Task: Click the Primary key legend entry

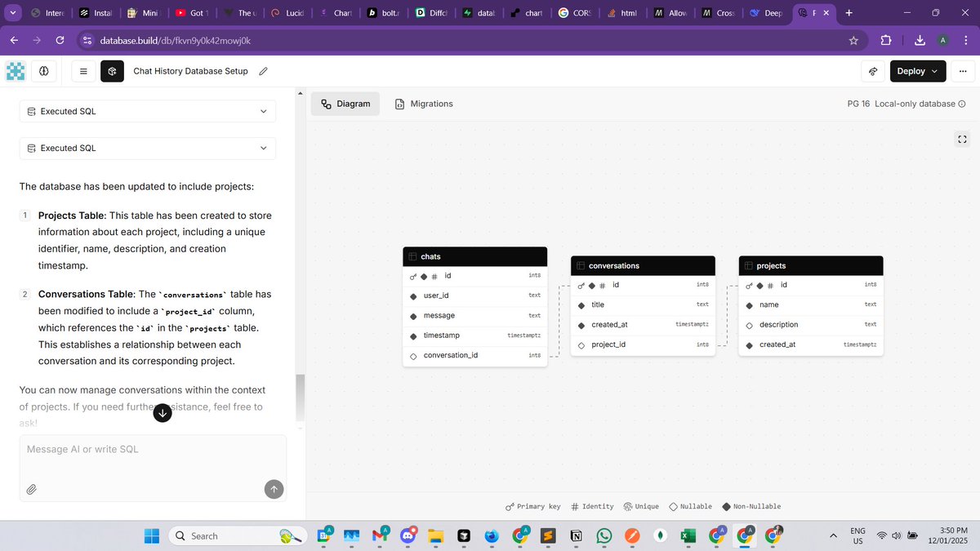Action: (x=533, y=506)
